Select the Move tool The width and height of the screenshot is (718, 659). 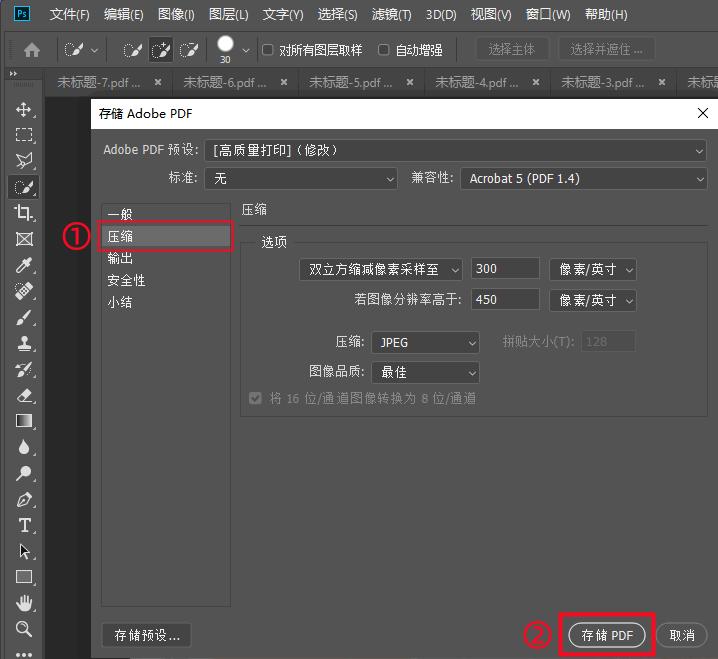tap(24, 109)
